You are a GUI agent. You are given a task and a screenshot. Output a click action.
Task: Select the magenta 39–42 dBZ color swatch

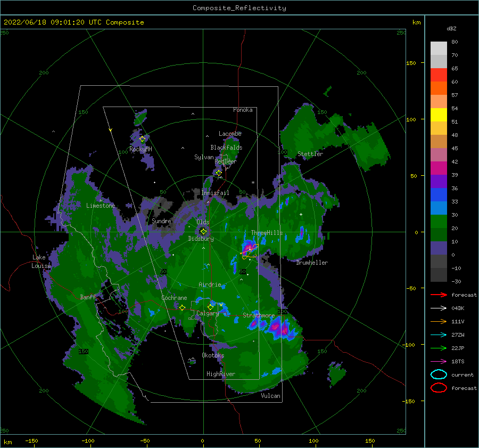point(439,168)
